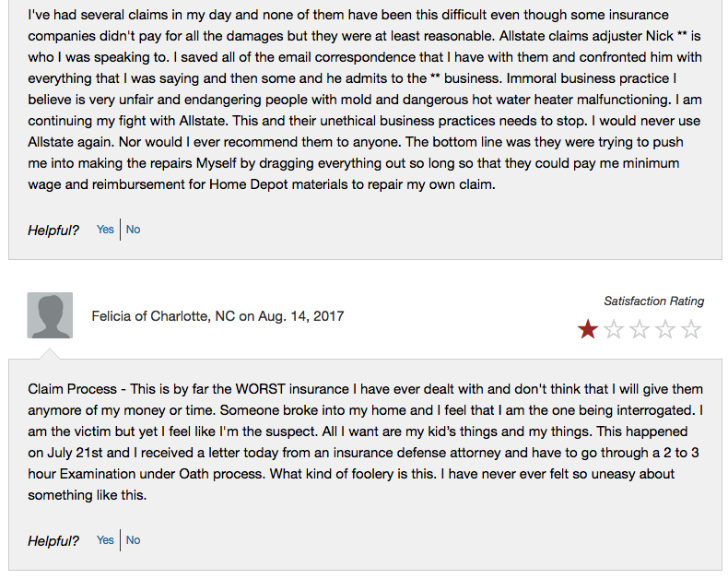Click the Satisfaction Rating label
This screenshot has height=579, width=728.
point(653,301)
